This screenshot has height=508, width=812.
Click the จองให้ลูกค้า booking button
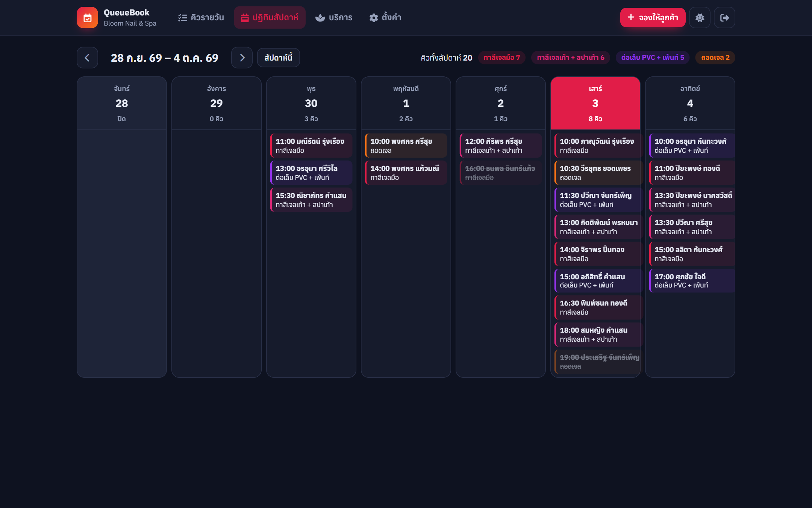[x=653, y=18]
